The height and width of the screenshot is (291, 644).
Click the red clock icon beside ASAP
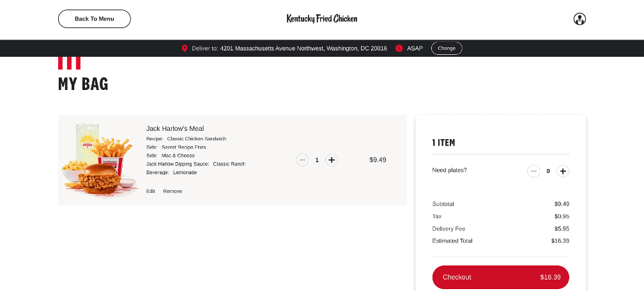click(x=399, y=48)
